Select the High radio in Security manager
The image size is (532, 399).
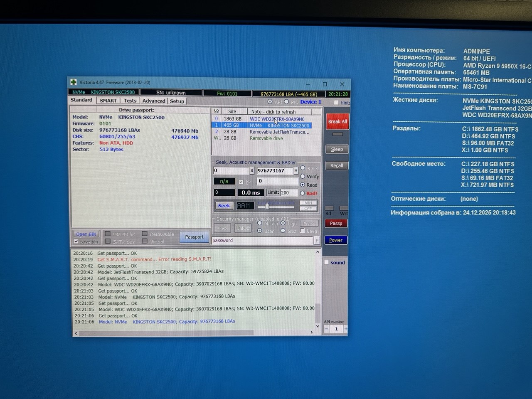pos(283,223)
